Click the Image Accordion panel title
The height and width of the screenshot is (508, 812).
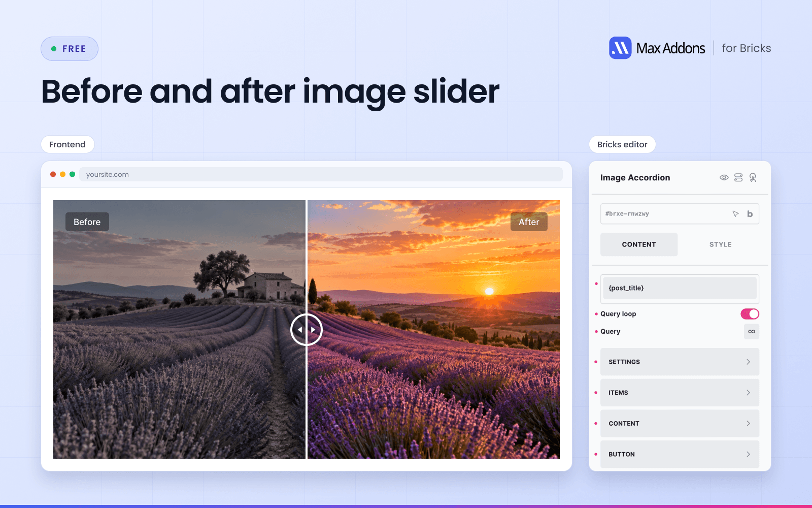(x=635, y=177)
